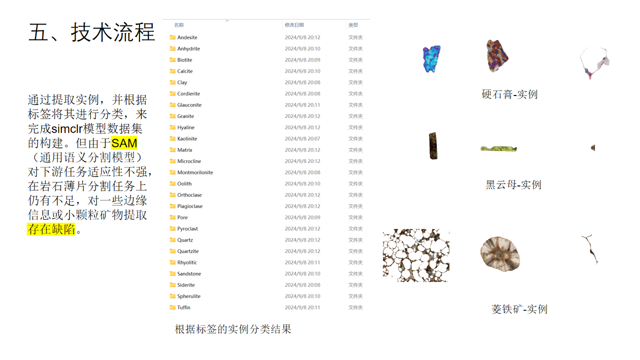The height and width of the screenshot is (360, 640).
Task: Select the Quartz folder name
Action: coord(185,240)
